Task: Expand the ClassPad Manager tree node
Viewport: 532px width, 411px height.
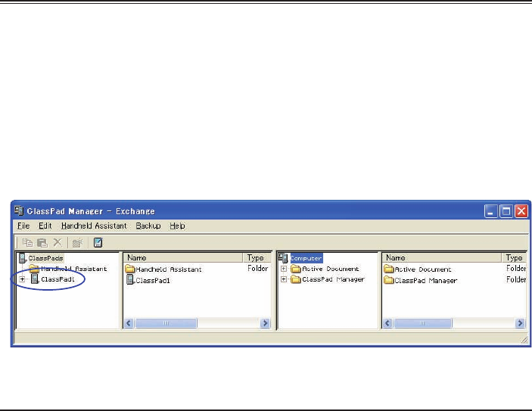Action: pos(284,279)
